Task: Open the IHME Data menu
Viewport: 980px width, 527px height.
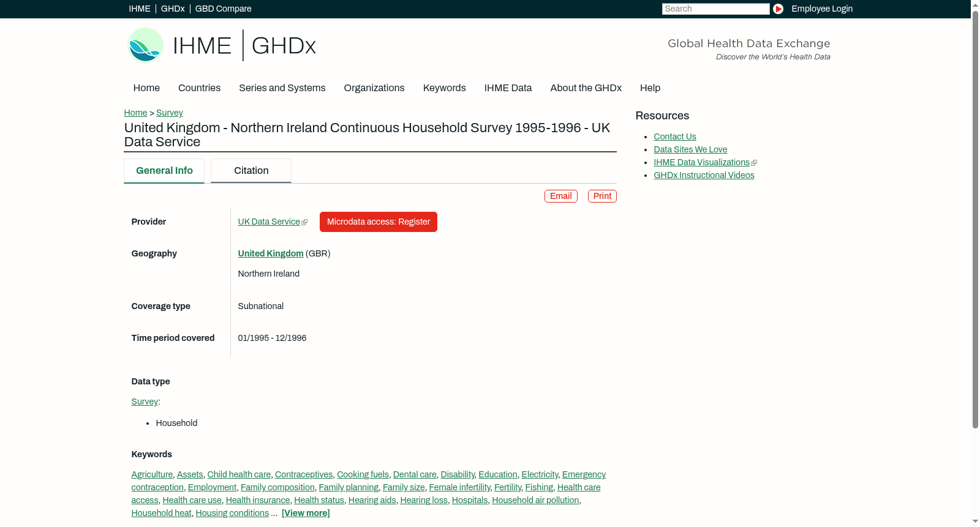Action: click(508, 88)
